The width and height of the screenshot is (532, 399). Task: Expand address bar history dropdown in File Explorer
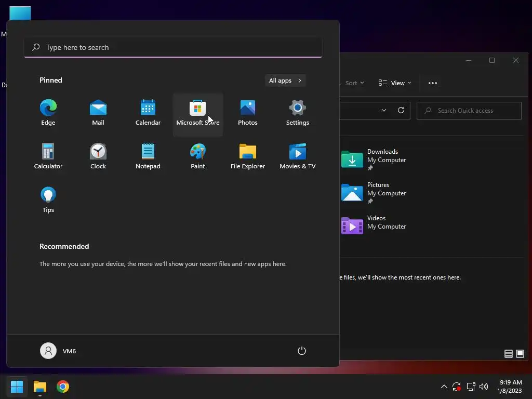384,110
